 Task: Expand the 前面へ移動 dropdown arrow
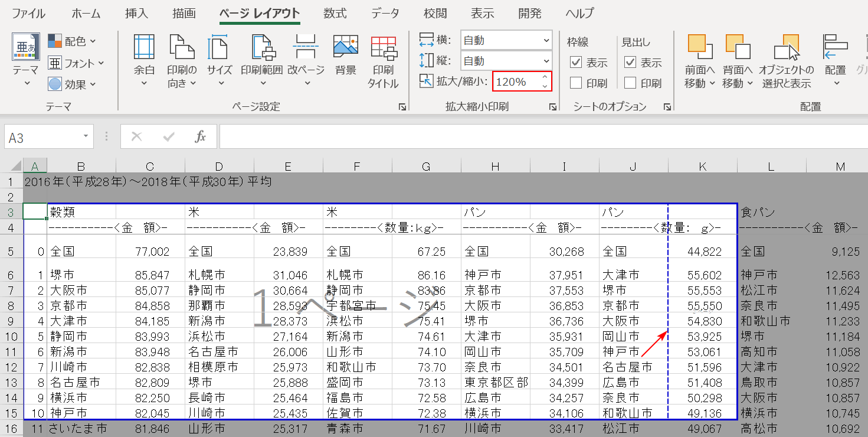click(712, 83)
